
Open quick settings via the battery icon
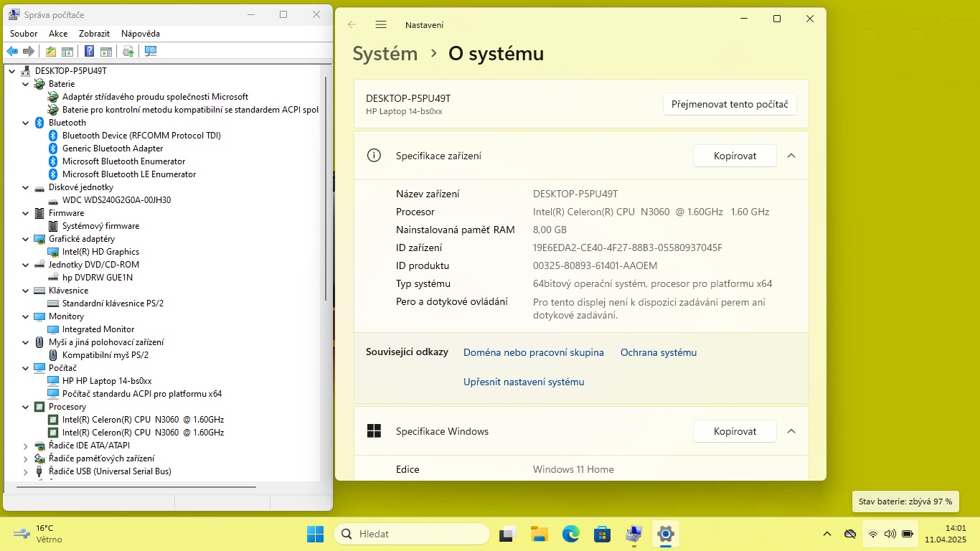tap(908, 534)
